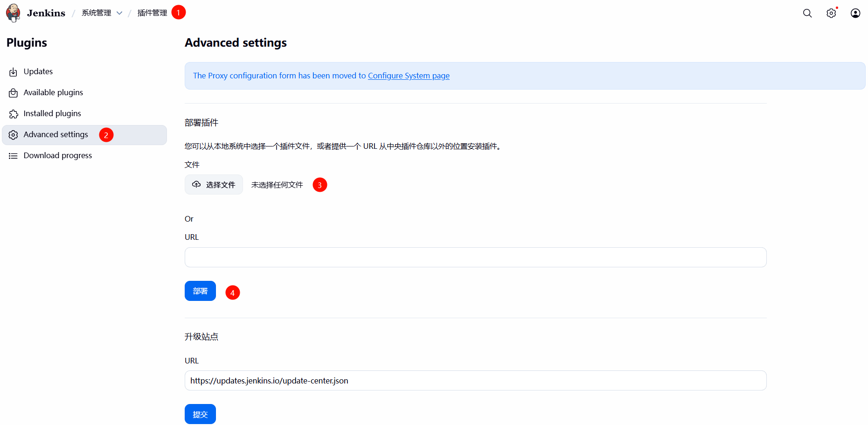Viewport: 868px width, 425px height.
Task: Go to the Available plugins page
Action: [x=53, y=93]
